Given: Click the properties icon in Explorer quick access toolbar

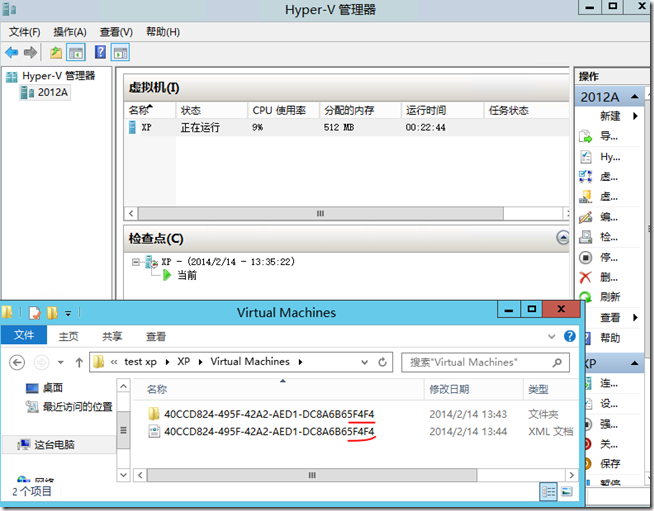Looking at the screenshot, I should click(x=35, y=312).
